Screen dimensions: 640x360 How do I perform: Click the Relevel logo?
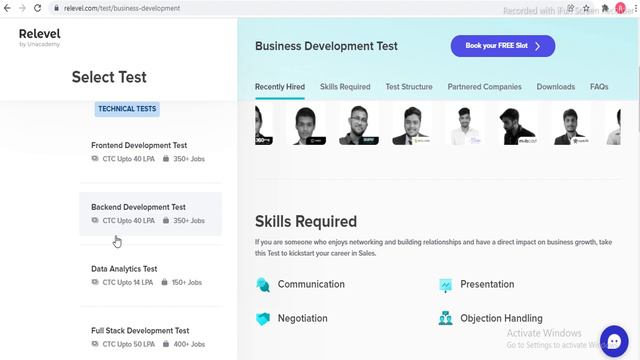[x=40, y=37]
